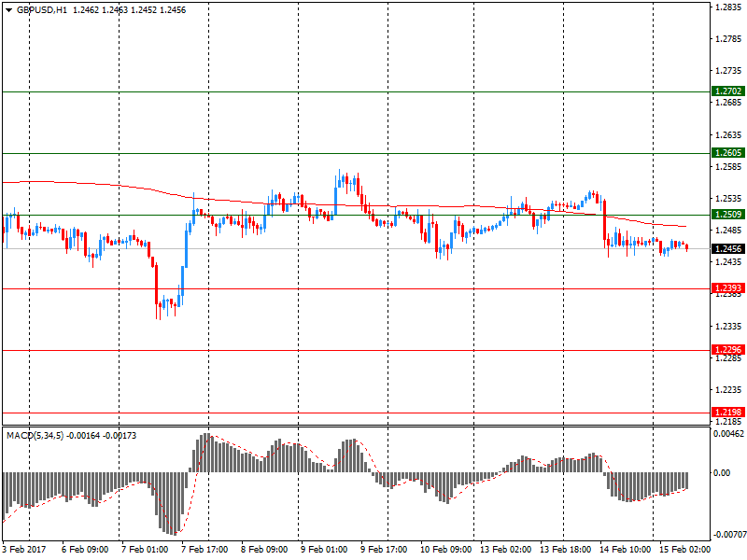This screenshot has height=560, width=747.
Task: Select the 1.2198 red support level label
Action: tap(728, 413)
